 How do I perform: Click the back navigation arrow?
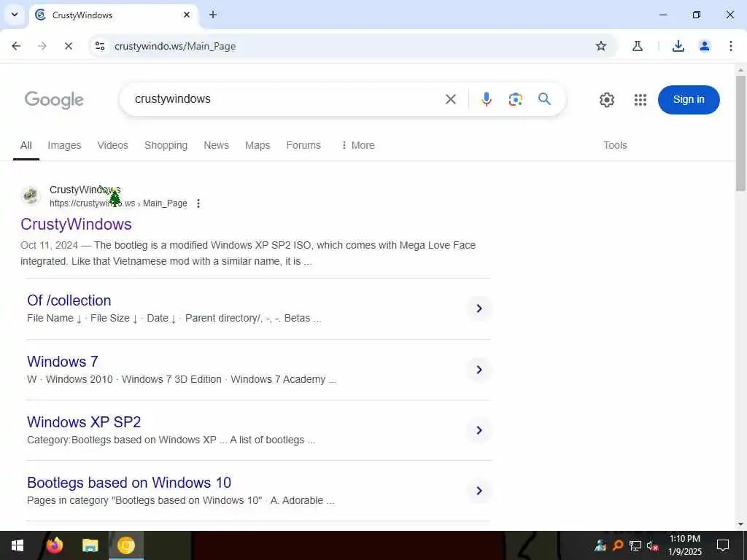(x=16, y=46)
